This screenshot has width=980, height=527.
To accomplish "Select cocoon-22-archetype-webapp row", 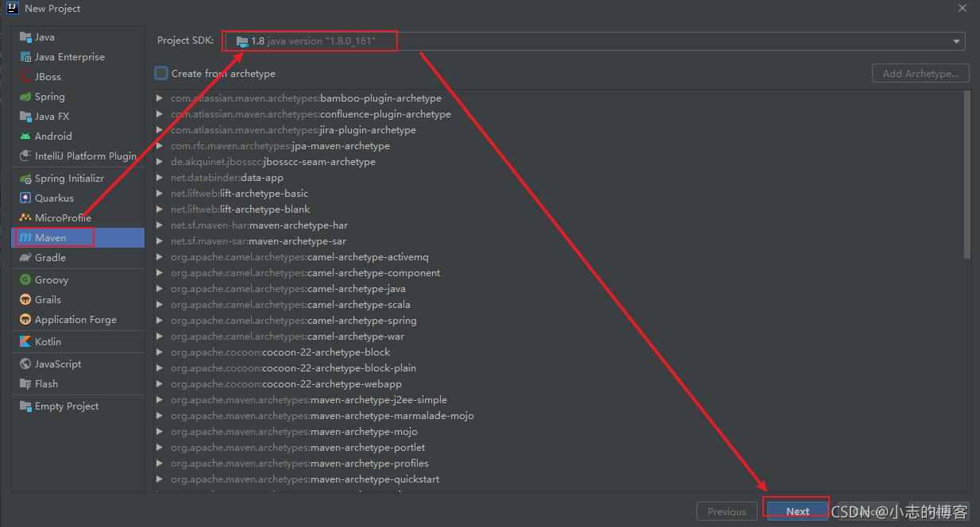I will pos(558,384).
